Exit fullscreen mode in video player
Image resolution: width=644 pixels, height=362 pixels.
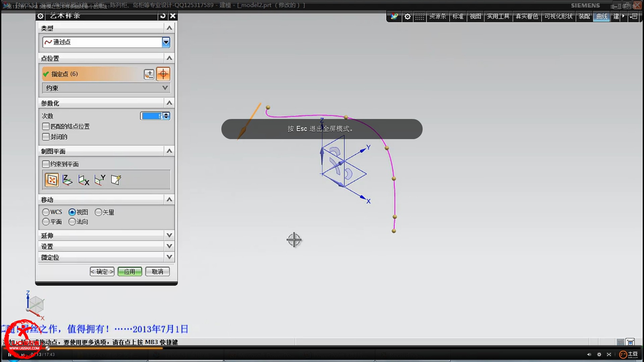[x=609, y=354]
